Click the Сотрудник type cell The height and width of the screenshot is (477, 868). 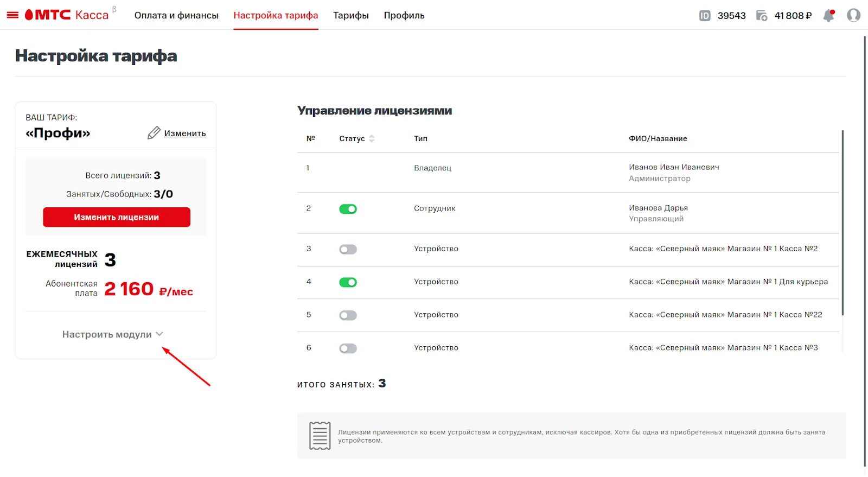(x=435, y=208)
